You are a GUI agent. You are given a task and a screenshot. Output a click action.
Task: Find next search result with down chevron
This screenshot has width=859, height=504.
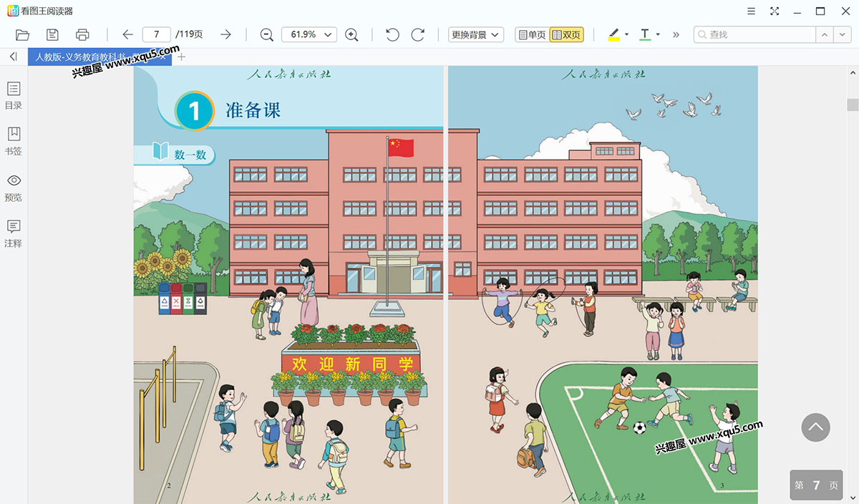[841, 34]
